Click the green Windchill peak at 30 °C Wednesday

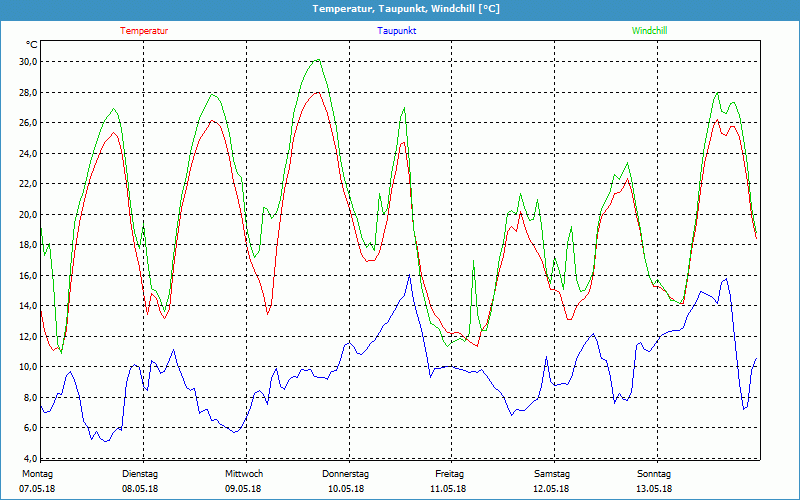(318, 60)
